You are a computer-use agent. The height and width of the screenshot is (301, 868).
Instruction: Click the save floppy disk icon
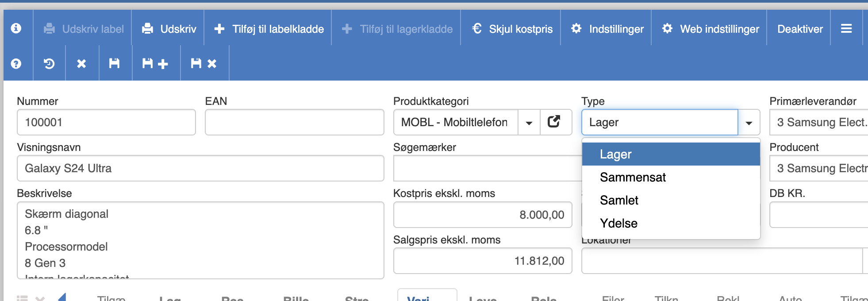[115, 64]
